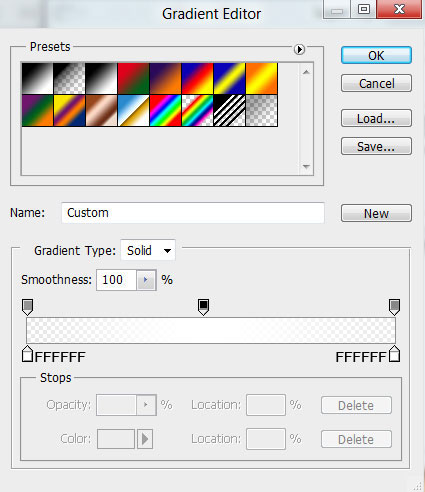This screenshot has height=492, width=425.
Task: Select the orange-yellow-orange gradient preset
Action: [x=261, y=78]
